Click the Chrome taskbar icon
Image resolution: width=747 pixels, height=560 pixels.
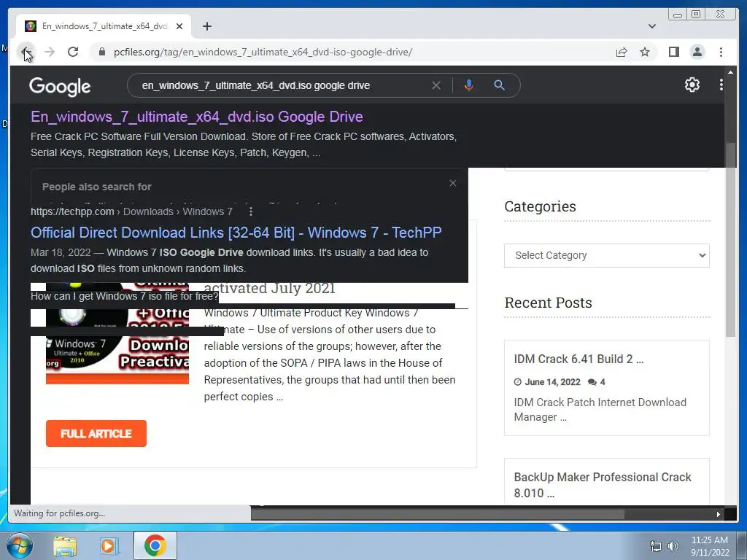coord(155,545)
